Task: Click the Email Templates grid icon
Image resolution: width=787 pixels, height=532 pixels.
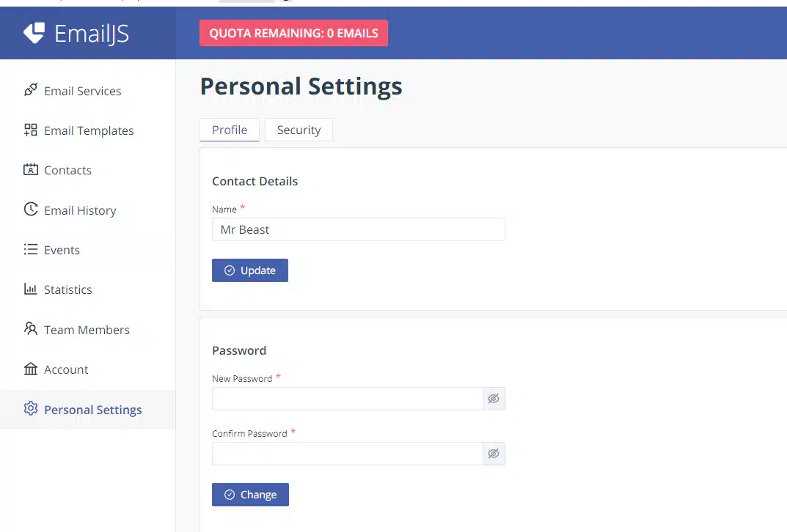Action: [31, 130]
